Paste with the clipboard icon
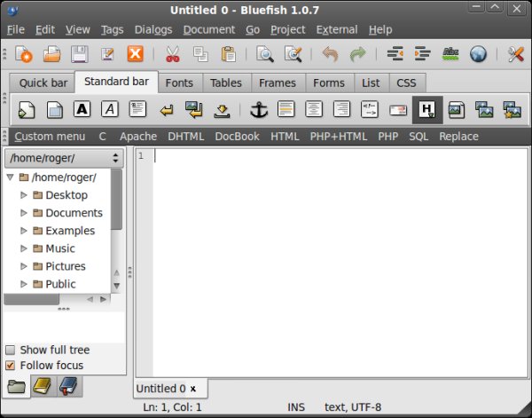The height and width of the screenshot is (418, 532). coord(229,54)
